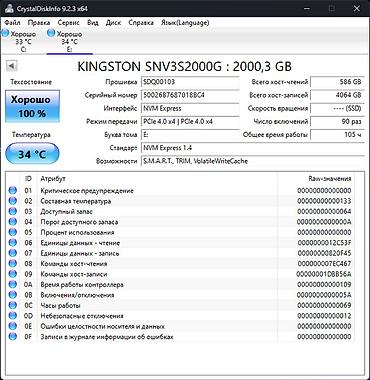Click the status icon for attribute 07

click(13, 253)
